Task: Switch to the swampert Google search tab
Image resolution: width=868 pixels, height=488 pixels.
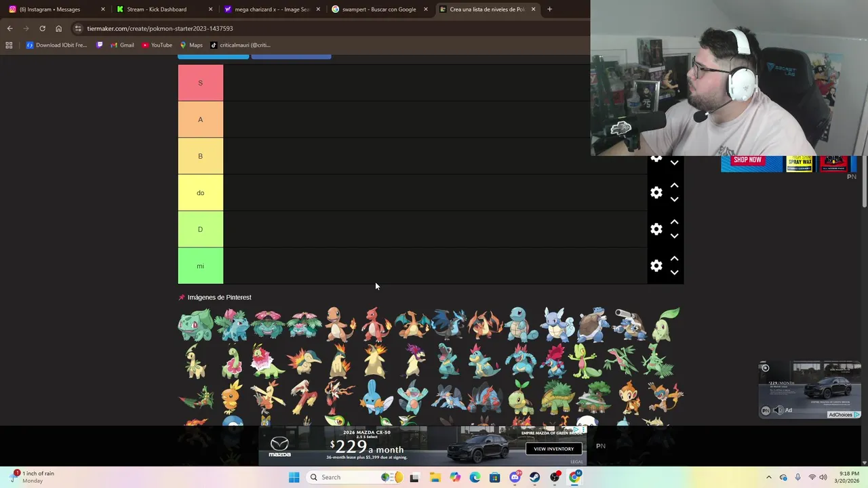Action: (x=378, y=9)
